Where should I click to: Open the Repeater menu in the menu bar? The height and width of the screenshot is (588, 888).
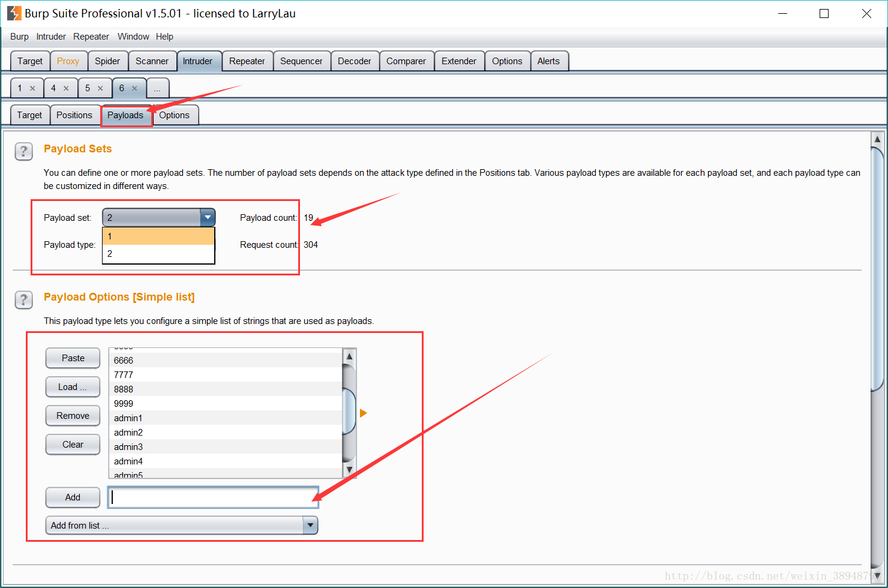(x=91, y=37)
